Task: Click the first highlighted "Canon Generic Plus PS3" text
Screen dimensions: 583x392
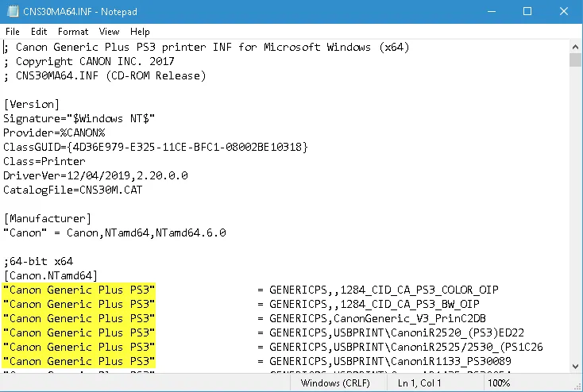Action: (x=79, y=290)
